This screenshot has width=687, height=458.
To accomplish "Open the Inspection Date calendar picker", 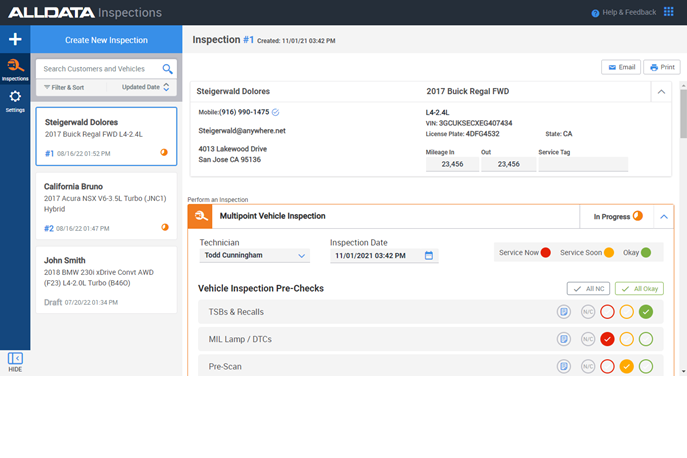I will [429, 255].
